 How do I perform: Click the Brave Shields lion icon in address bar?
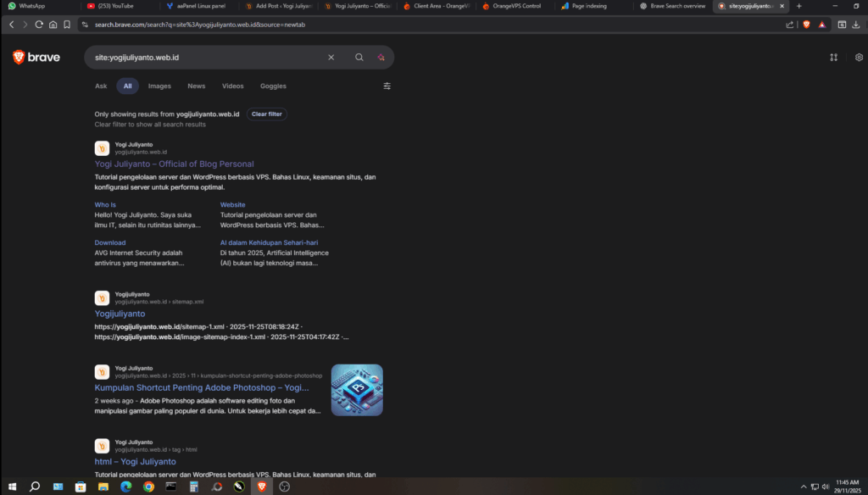pos(806,25)
